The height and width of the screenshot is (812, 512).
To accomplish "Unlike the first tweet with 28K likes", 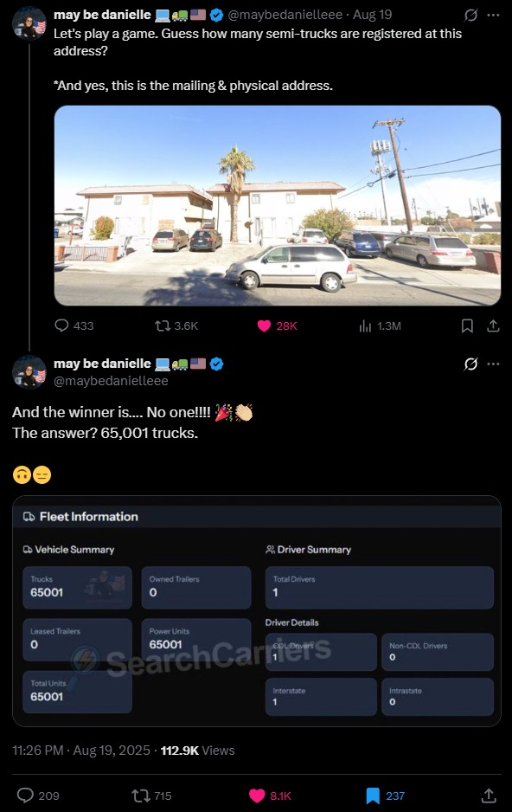I will click(x=264, y=325).
